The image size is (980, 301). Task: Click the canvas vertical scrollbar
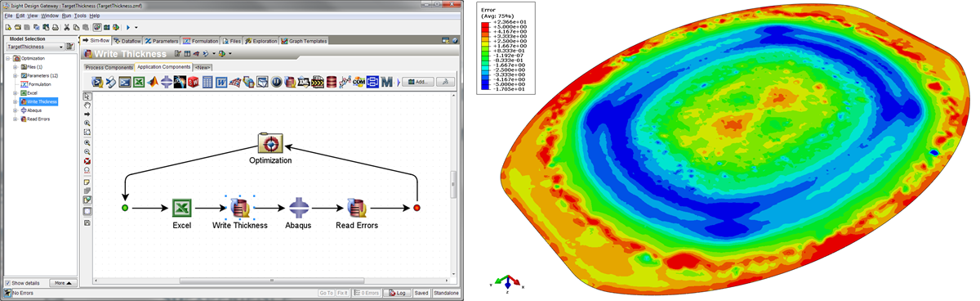tap(454, 184)
